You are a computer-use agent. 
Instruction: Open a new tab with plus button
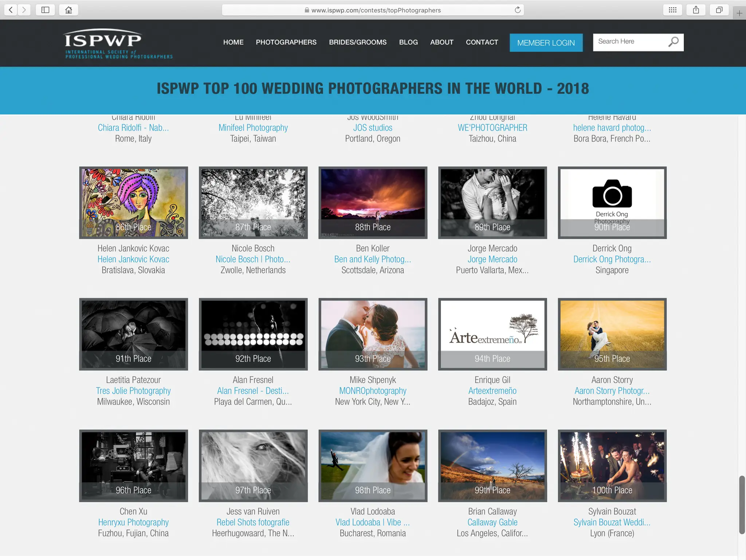739,13
